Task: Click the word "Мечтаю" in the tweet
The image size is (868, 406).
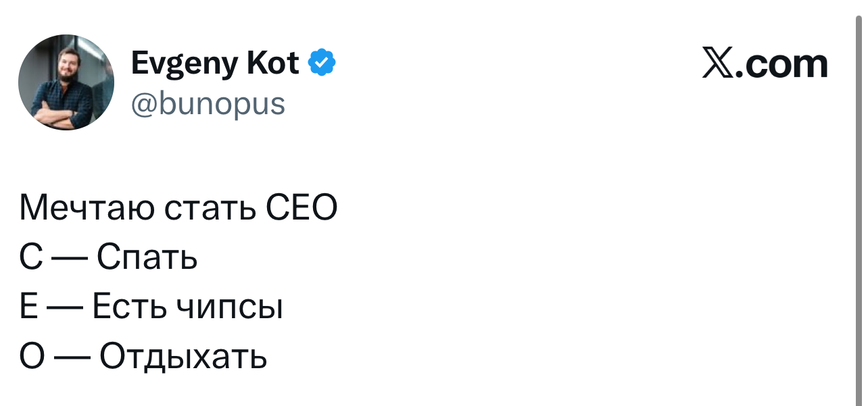Action: pyautogui.click(x=88, y=207)
